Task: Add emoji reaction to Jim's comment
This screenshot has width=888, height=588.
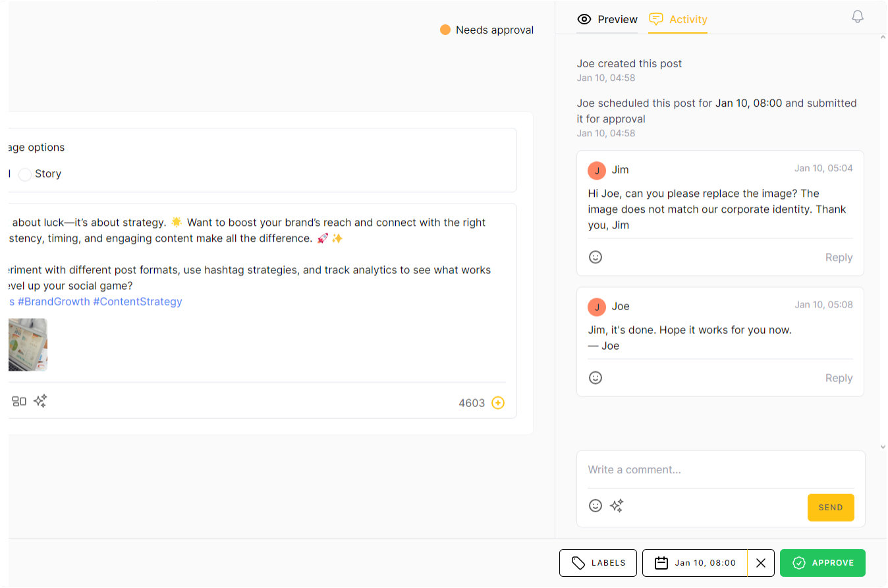Action: pos(596,257)
